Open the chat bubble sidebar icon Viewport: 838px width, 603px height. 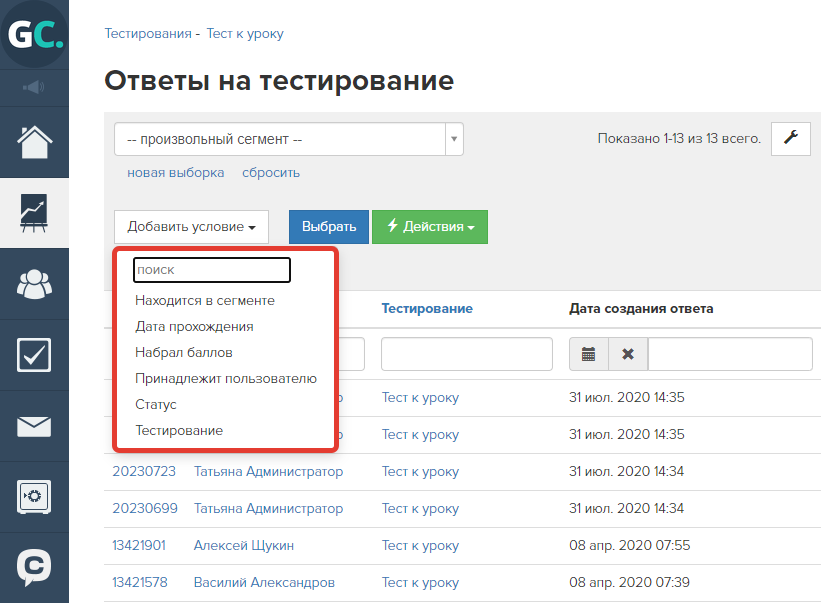(34, 568)
